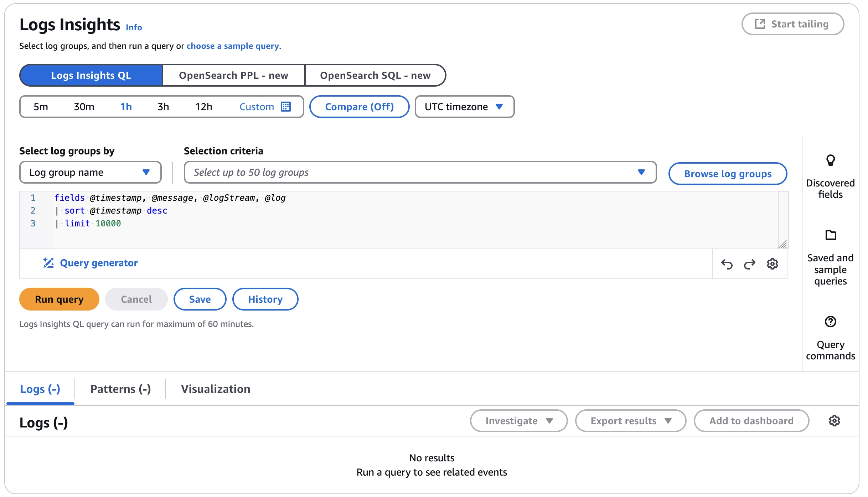Choose Custom time range
This screenshot has height=497, width=868.
(265, 107)
